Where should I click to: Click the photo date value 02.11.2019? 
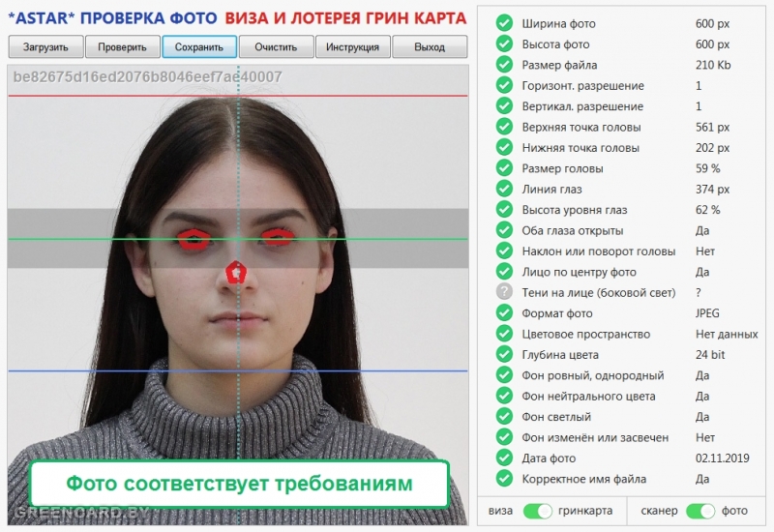pyautogui.click(x=722, y=458)
